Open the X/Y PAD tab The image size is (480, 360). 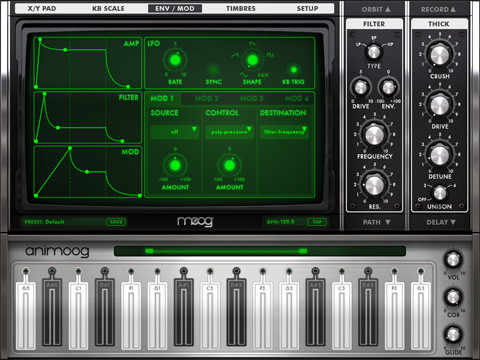42,8
